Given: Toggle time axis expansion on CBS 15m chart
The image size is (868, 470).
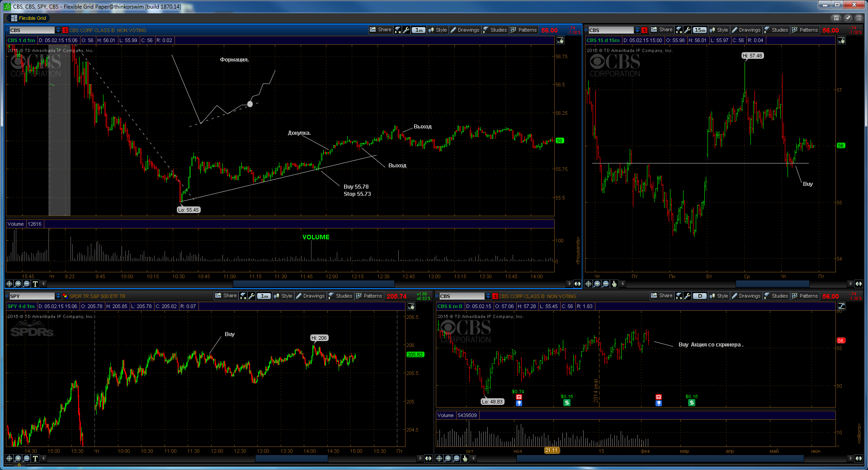Looking at the screenshot, I should tap(859, 284).
